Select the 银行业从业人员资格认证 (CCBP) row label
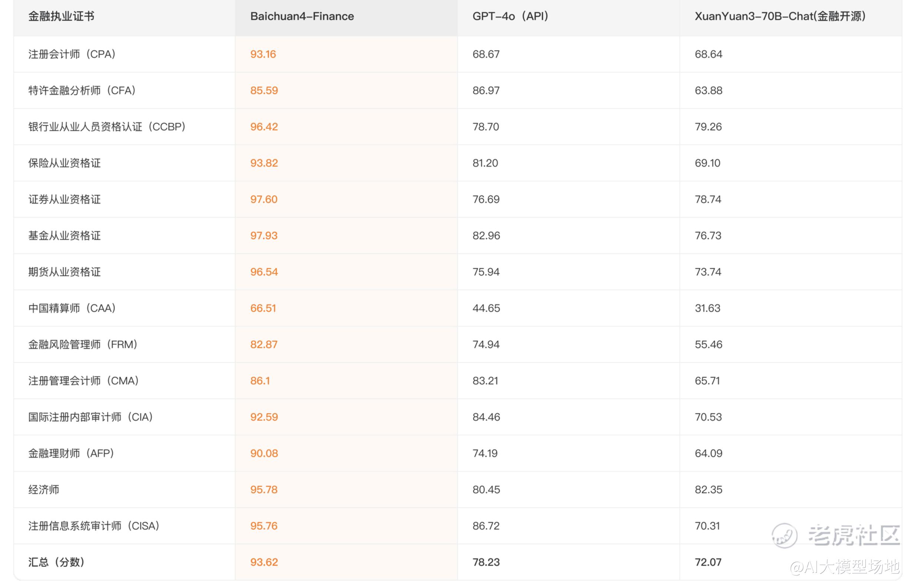Viewport: 918px width, 588px height. (x=107, y=127)
